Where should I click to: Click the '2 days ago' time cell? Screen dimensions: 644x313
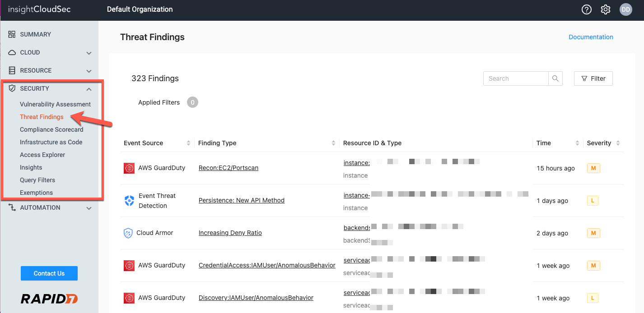552,233
